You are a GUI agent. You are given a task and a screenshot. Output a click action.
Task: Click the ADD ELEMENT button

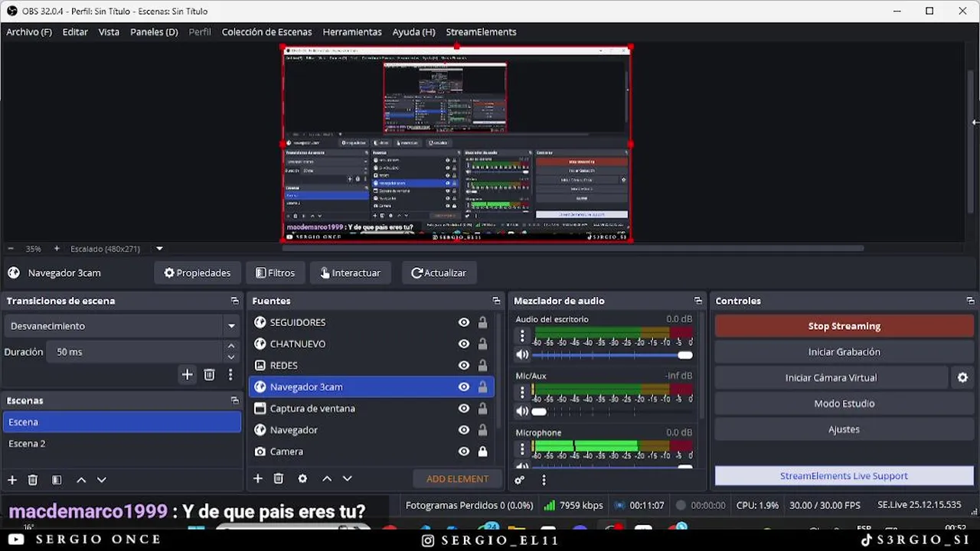(457, 479)
